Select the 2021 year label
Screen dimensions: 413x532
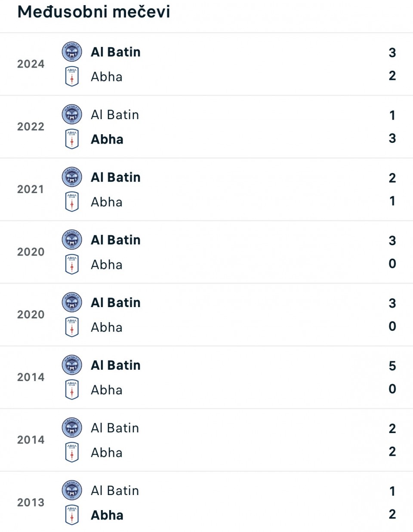pyautogui.click(x=31, y=189)
